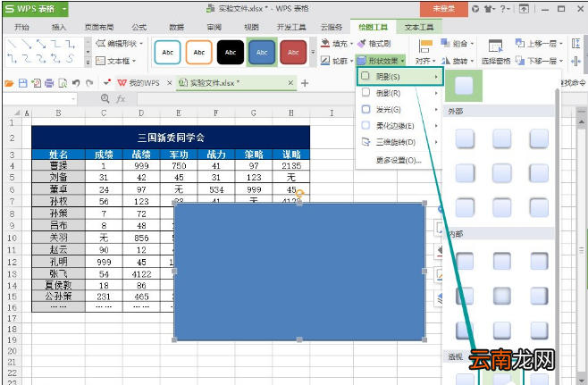588x385 pixels.
Task: Click the fx insert function icon
Action: coord(121,98)
